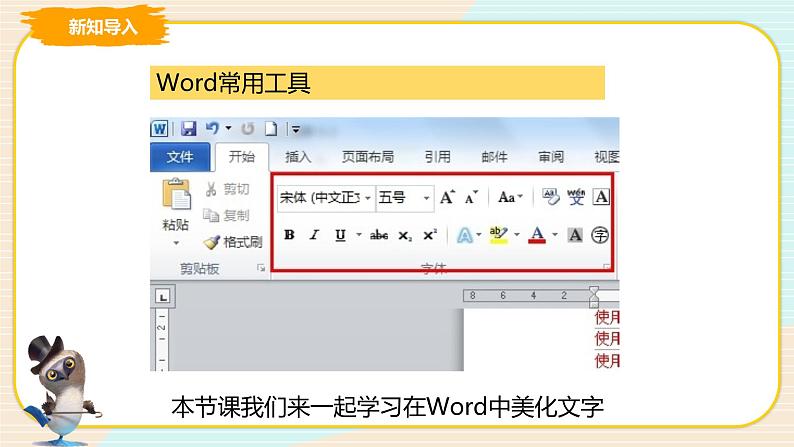This screenshot has height=447, width=794.
Task: Expand the Paste options arrow below 粘贴
Action: pyautogui.click(x=176, y=243)
